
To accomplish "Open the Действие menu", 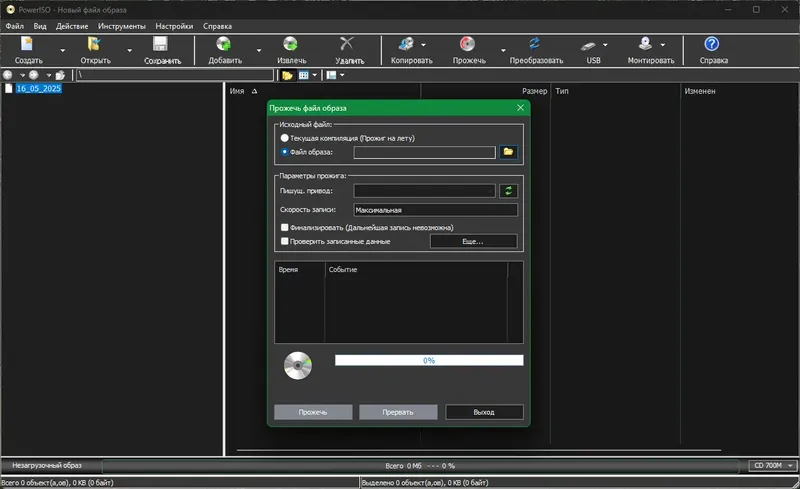I will pos(72,26).
